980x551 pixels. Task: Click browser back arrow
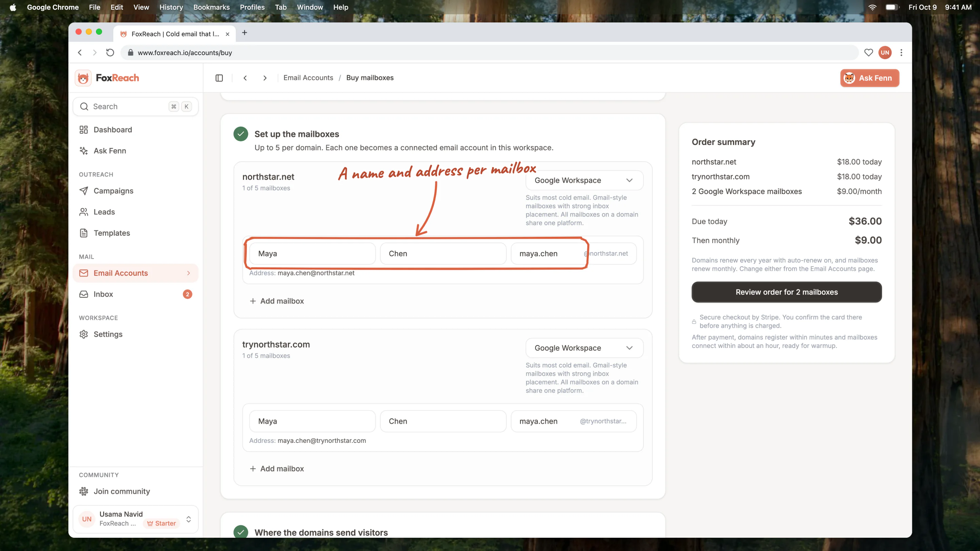pyautogui.click(x=80, y=52)
